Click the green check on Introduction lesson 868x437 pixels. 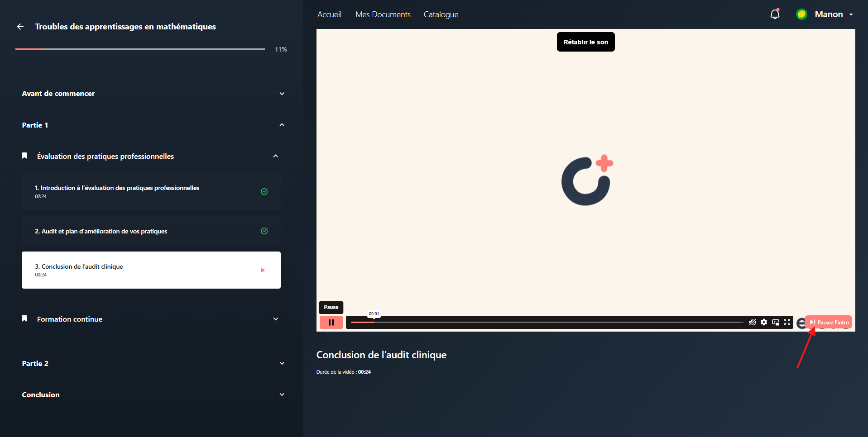tap(264, 192)
